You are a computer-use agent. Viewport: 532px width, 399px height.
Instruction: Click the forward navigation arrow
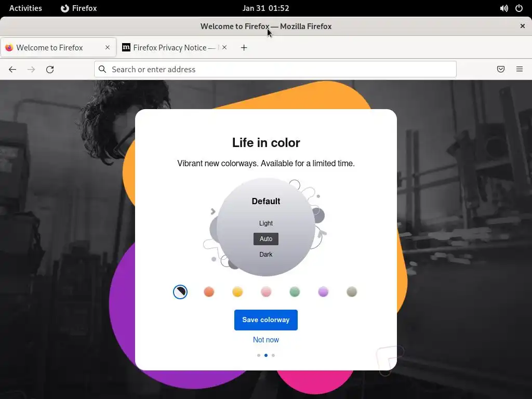pyautogui.click(x=31, y=70)
